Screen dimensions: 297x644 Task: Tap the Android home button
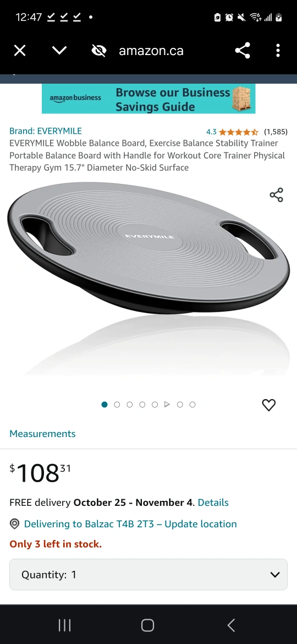(148, 625)
